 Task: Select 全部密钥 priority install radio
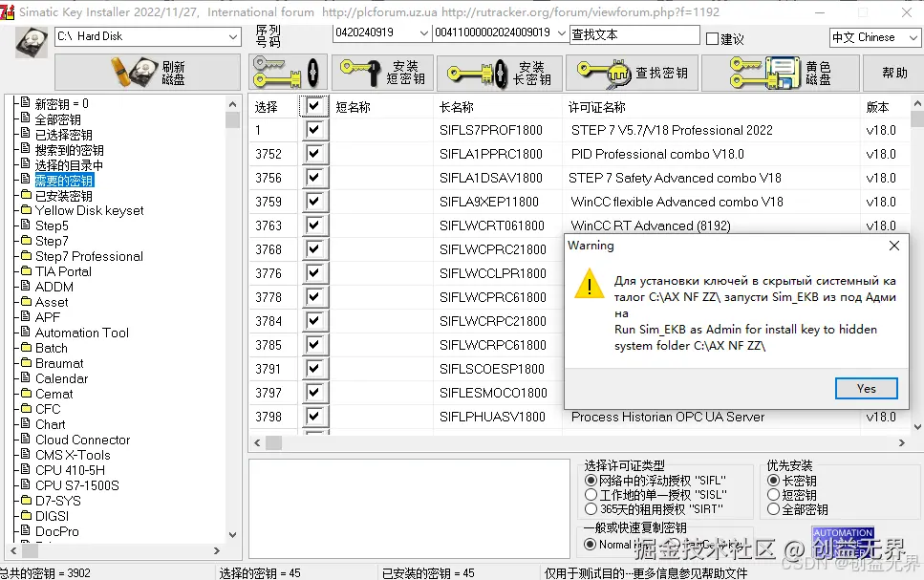tap(774, 509)
